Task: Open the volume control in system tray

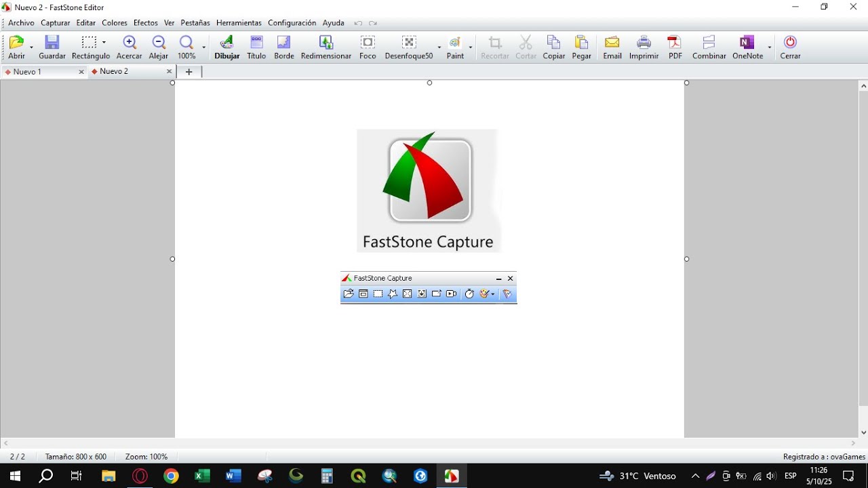Action: [771, 476]
